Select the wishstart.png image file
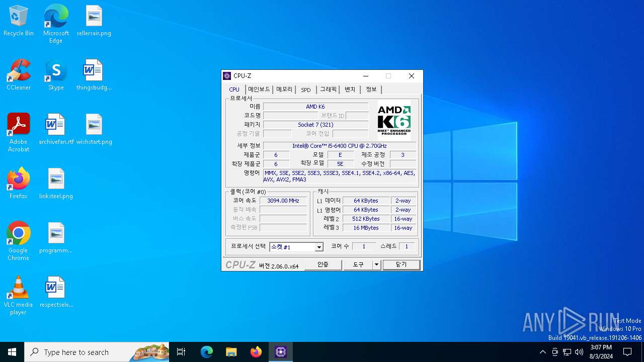 [x=94, y=130]
